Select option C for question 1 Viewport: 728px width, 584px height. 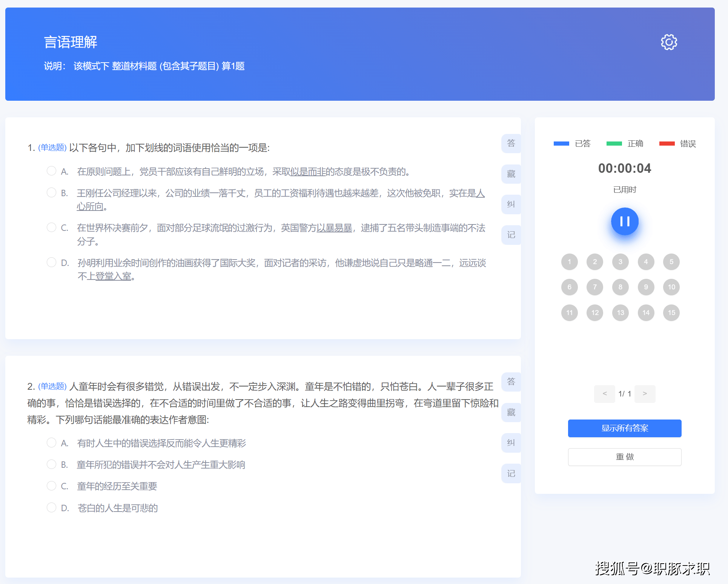pyautogui.click(x=51, y=227)
